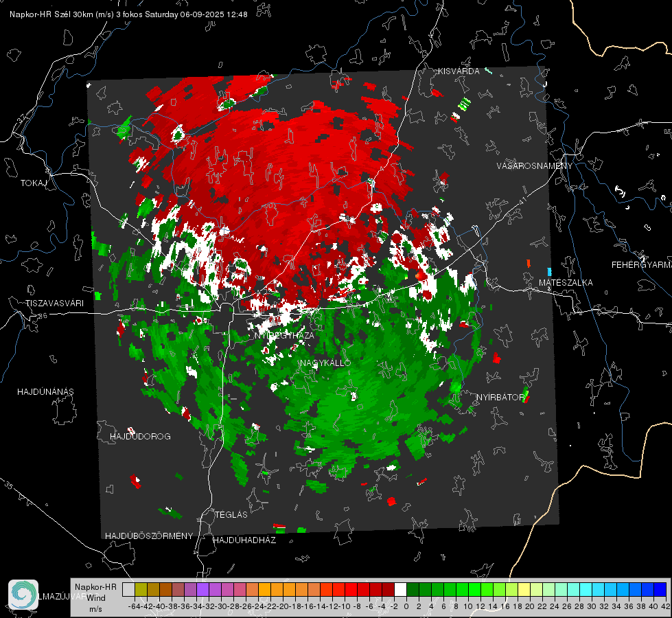Click the Napkor-HR Wind m/s legend label
Viewport: 672px width, 618px height.
95,597
